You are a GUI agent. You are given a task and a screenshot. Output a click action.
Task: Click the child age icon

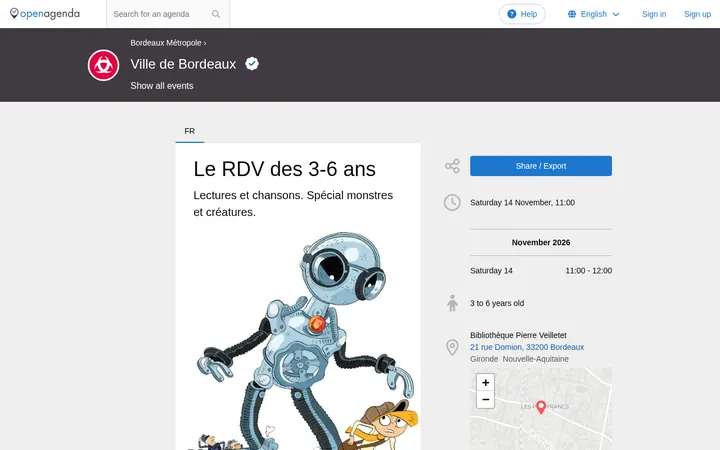(452, 303)
